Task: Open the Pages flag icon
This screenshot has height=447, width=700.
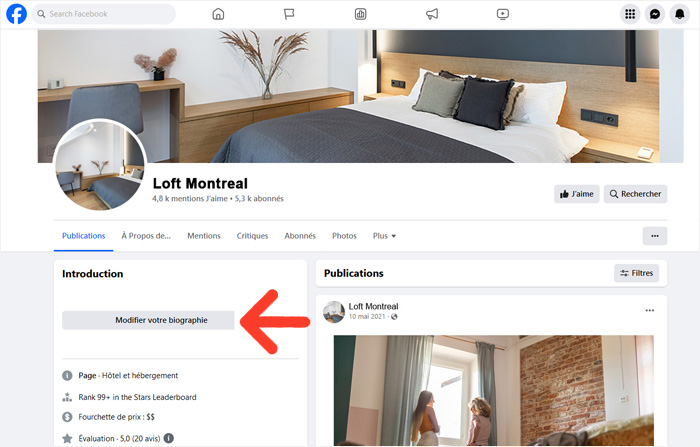Action: click(x=289, y=14)
